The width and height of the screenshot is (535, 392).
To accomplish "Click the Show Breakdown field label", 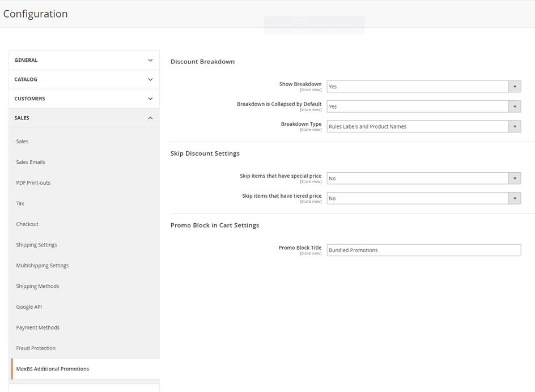I will [x=300, y=84].
